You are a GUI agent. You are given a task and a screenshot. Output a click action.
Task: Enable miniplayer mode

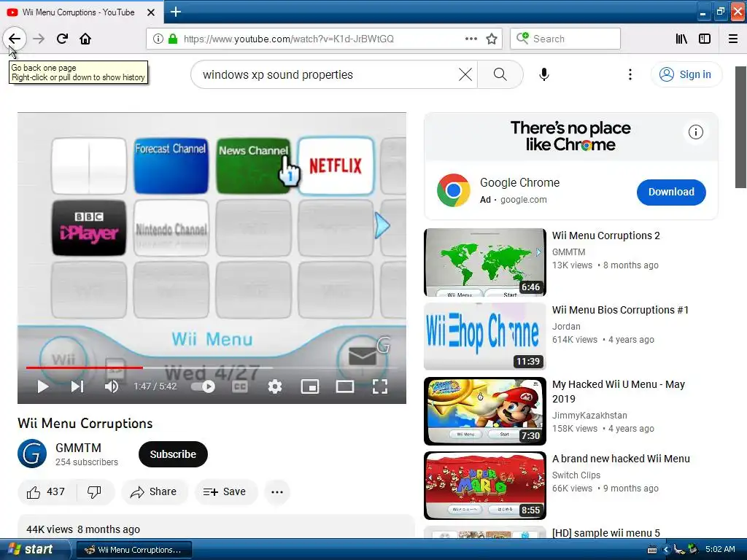pyautogui.click(x=309, y=386)
